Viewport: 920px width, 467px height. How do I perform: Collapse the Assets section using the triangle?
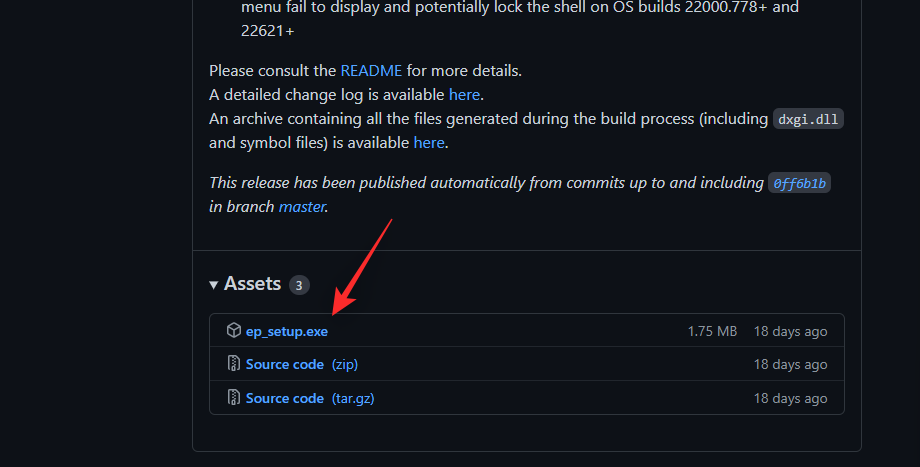(x=214, y=285)
